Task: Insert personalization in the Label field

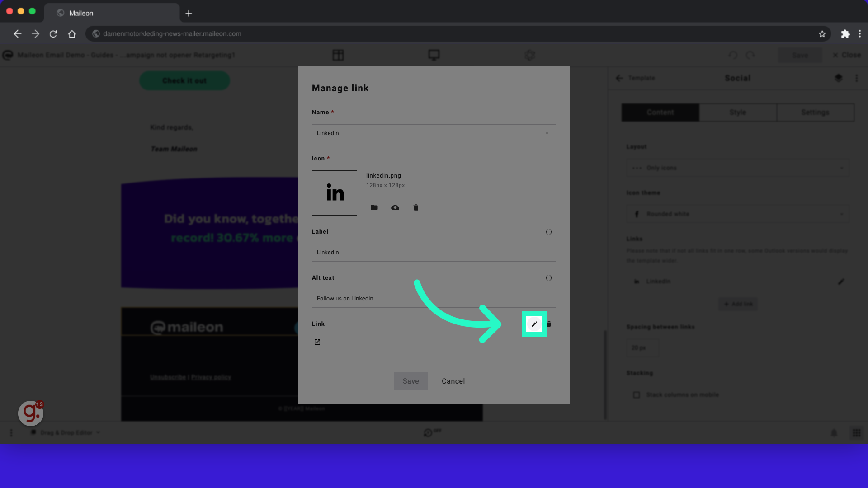Action: coord(549,232)
